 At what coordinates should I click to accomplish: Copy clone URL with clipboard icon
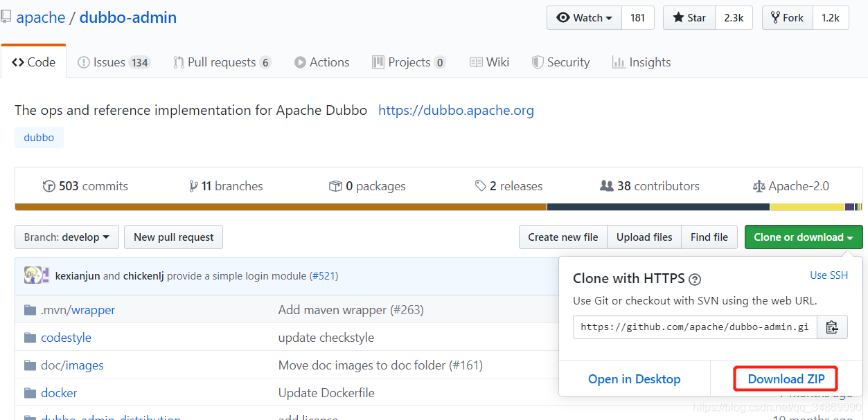pos(832,327)
